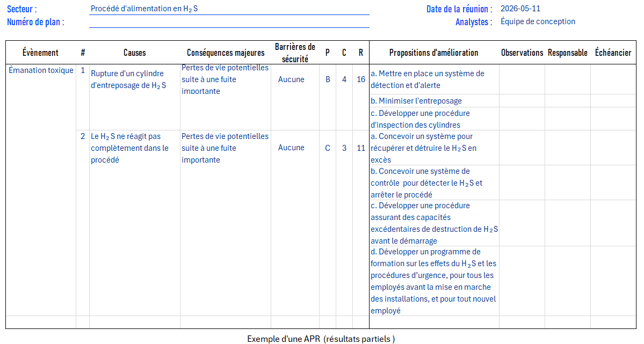The width and height of the screenshot is (644, 344).
Task: Select the empty Responsable cell in row one
Action: click(x=568, y=79)
